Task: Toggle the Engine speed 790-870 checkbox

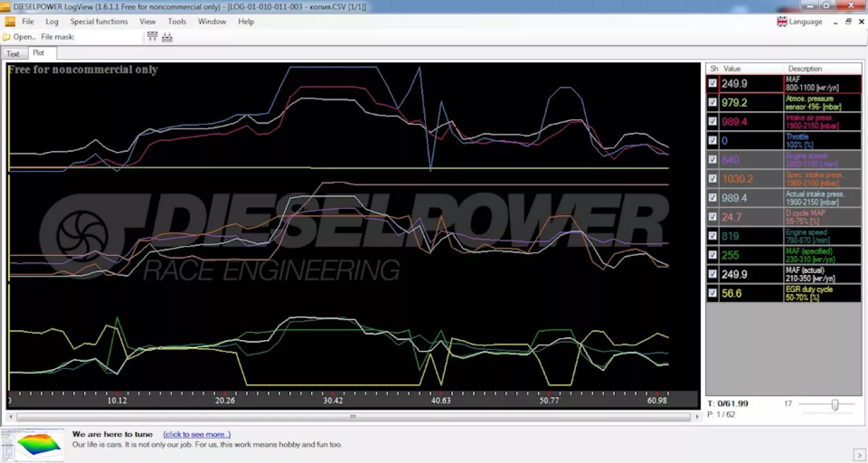Action: (x=712, y=235)
